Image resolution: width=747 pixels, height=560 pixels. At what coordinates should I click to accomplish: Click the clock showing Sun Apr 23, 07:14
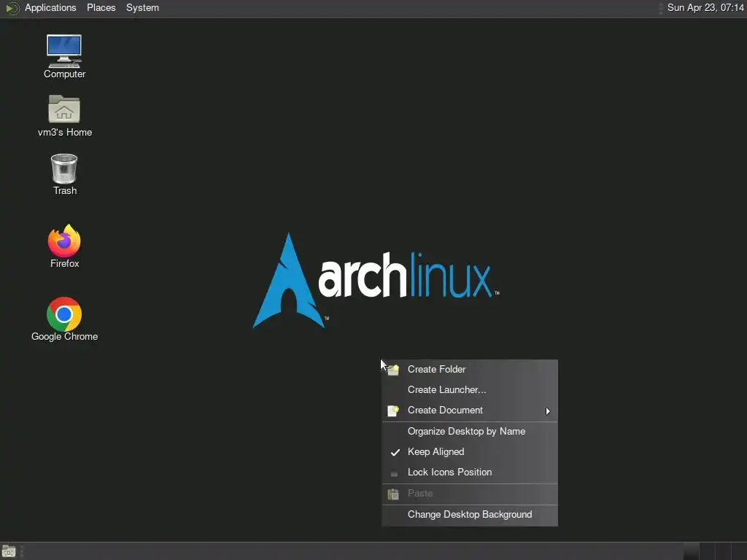pyautogui.click(x=705, y=7)
